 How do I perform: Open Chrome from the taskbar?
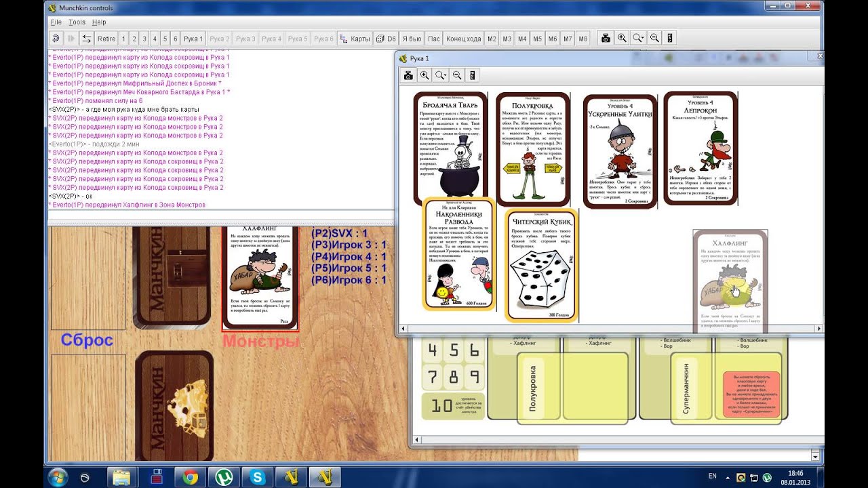tap(190, 477)
